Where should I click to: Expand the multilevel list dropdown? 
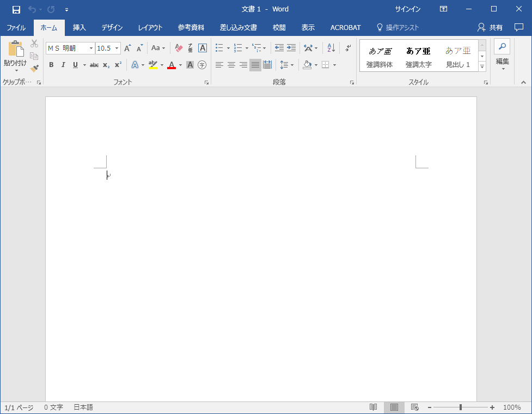click(264, 48)
